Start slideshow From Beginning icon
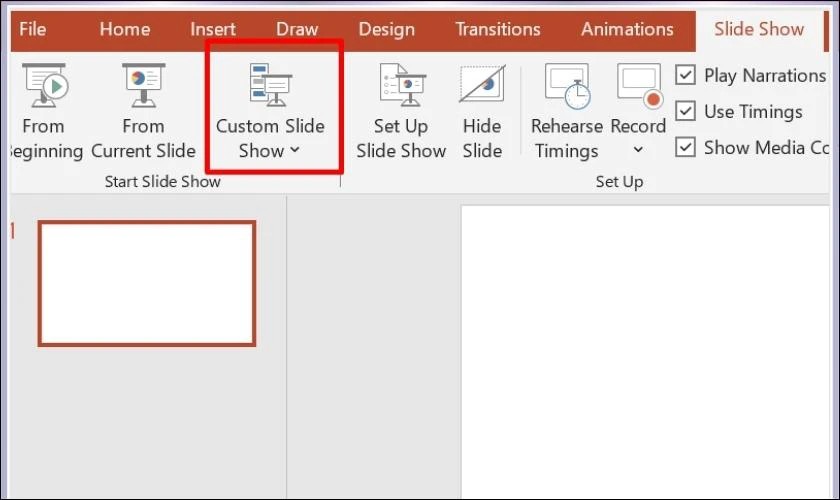Screen dimensions: 840x500 click(x=46, y=85)
